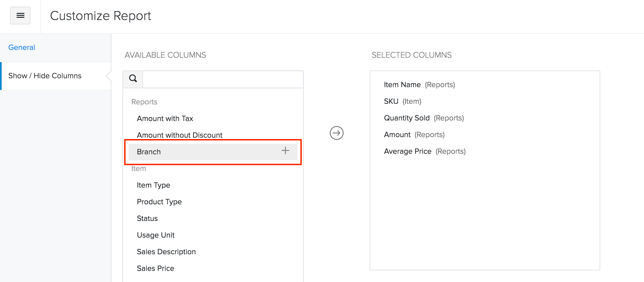Viewport: 644px width, 282px height.
Task: Open the hamburger menu button
Action: (x=20, y=16)
